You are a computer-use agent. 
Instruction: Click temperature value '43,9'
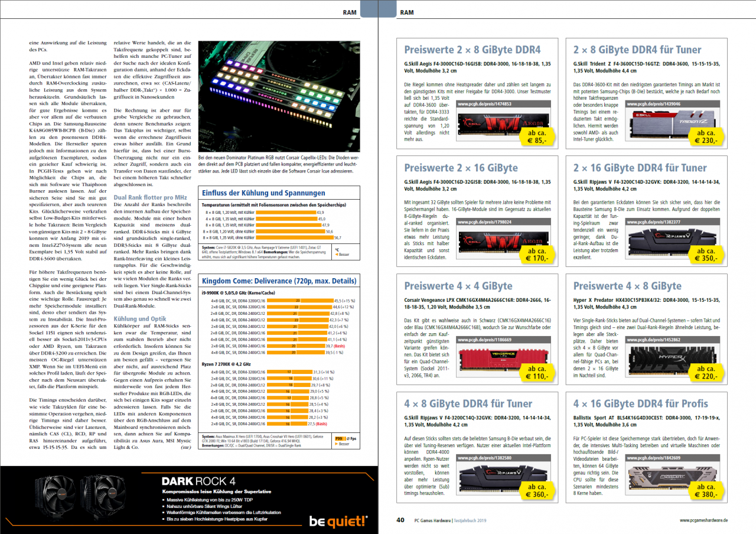[x=321, y=211]
